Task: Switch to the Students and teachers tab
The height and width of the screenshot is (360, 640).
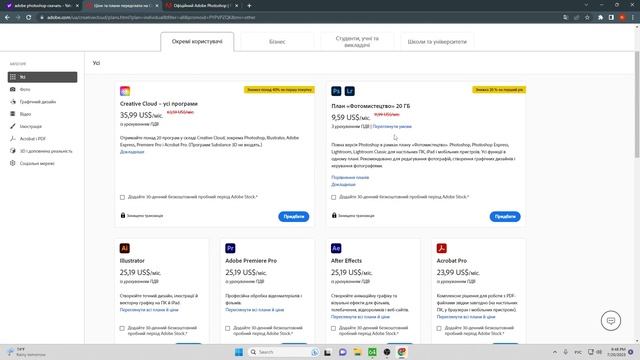Action: tap(357, 42)
